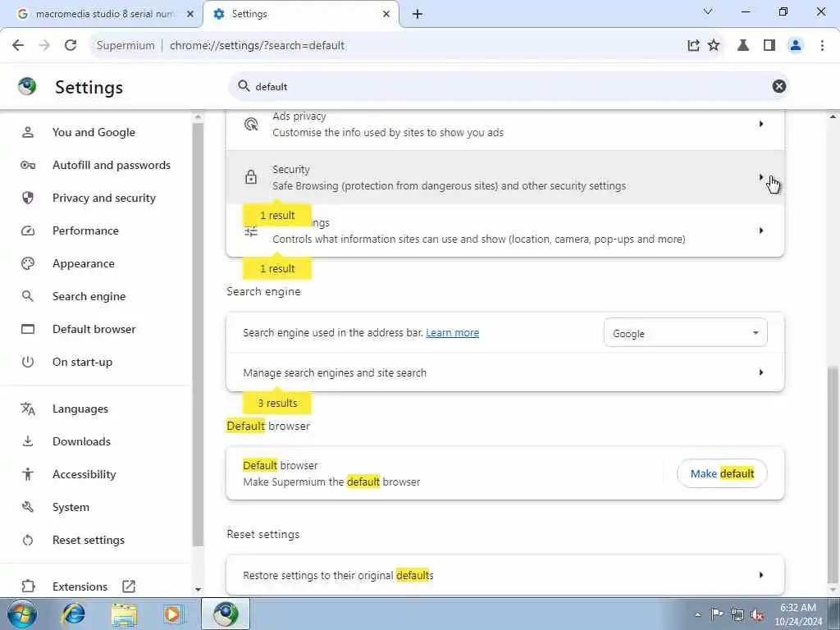Open the Google search engine dropdown
This screenshot has width=840, height=630.
click(x=686, y=333)
